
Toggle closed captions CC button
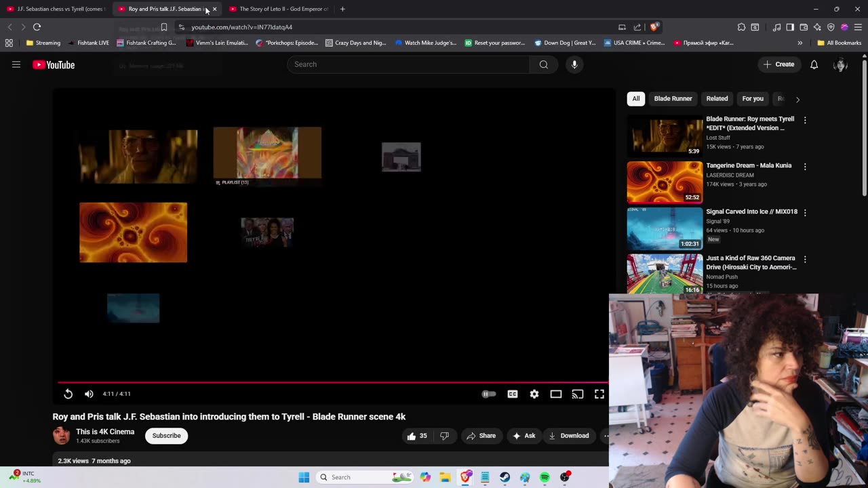pos(513,394)
